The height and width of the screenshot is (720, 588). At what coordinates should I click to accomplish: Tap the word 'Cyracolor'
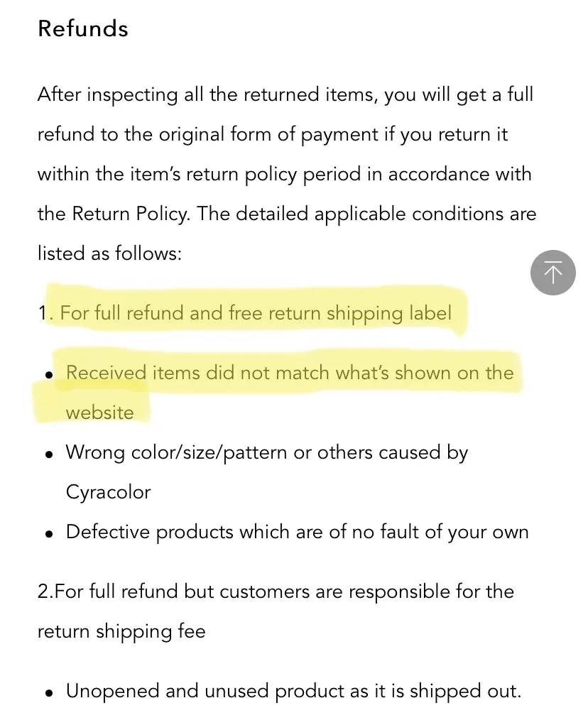click(x=109, y=492)
